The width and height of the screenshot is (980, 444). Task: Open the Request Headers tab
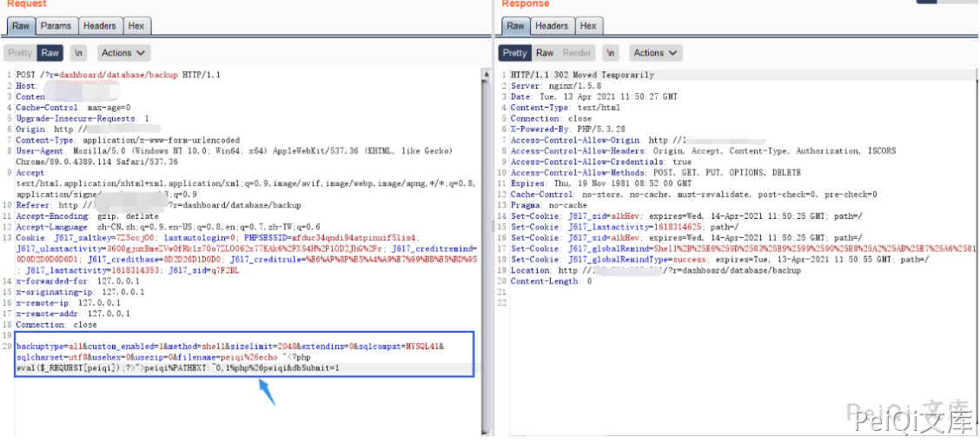tap(101, 26)
